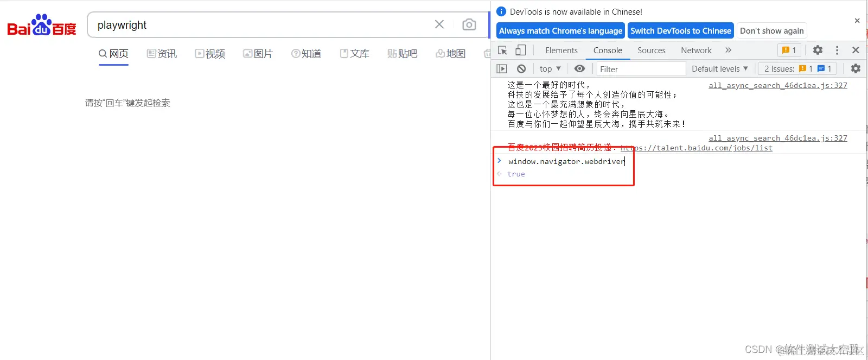This screenshot has height=360, width=868.
Task: Click the console Filter input field
Action: point(641,69)
